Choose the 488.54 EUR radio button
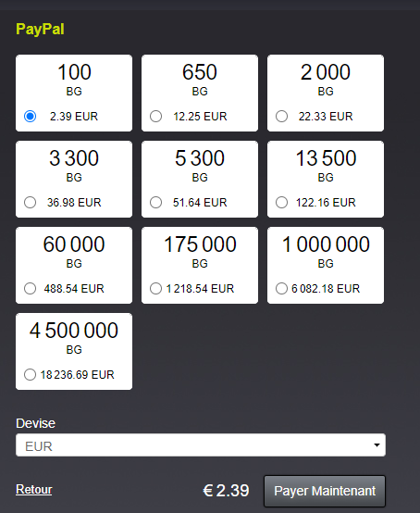Image resolution: width=420 pixels, height=513 pixels. click(31, 288)
